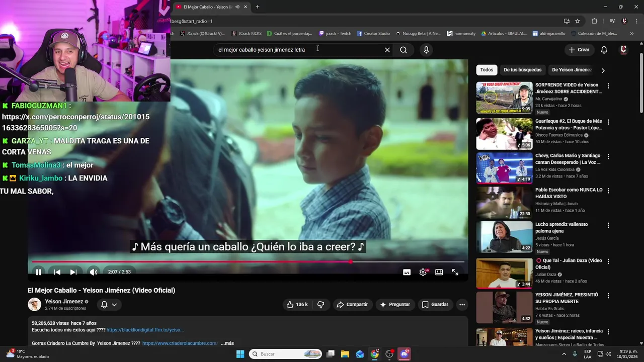Image resolution: width=644 pixels, height=362 pixels.
Task: Click the taskbar Buscar search box
Action: click(286, 354)
